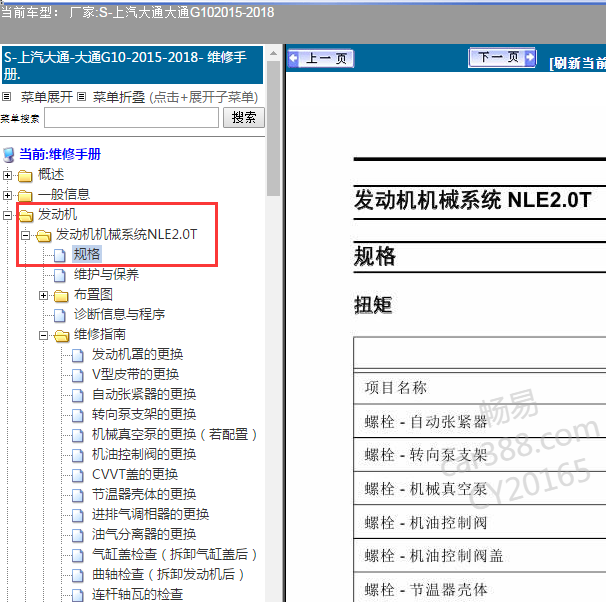Viewport: 606px width, 602px height.
Task: Click the 维护与保养 page icon
Action: (60, 275)
